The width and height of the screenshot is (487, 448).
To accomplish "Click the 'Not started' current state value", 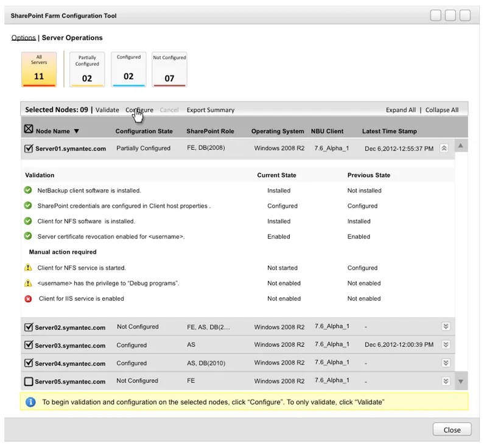I will coord(282,268).
